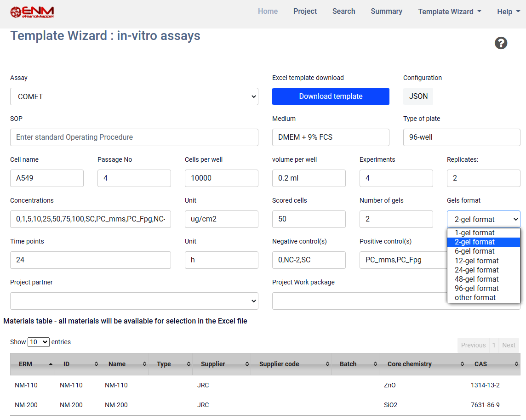526x420 pixels.
Task: Sort table by Type column
Action: (171, 364)
